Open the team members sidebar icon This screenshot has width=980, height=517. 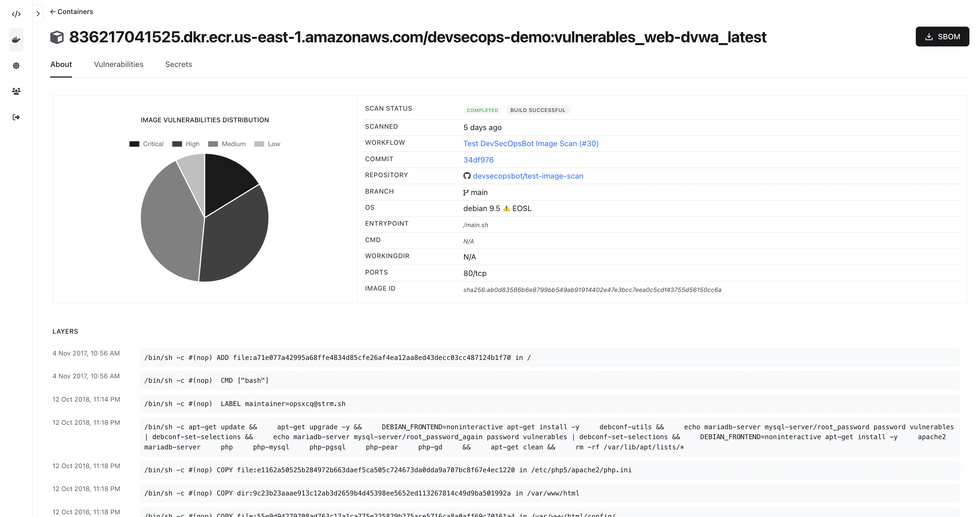16,91
